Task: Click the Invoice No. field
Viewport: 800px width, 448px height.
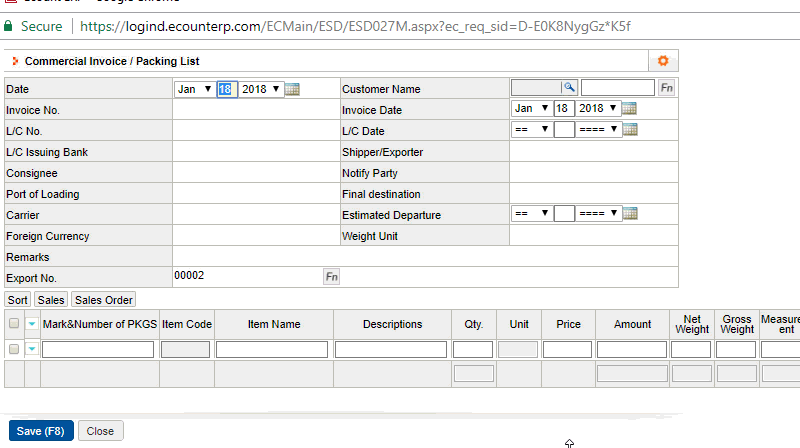Action: (x=256, y=110)
